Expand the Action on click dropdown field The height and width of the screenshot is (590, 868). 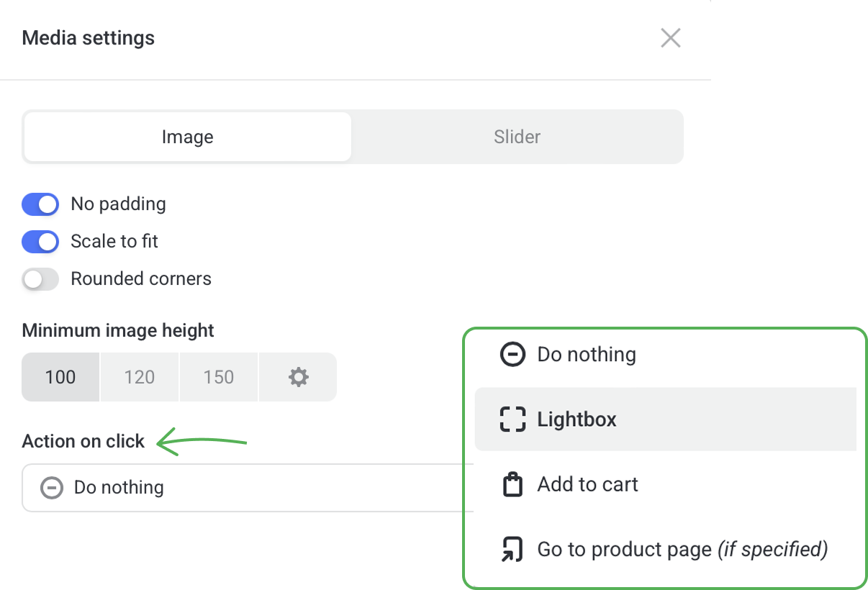point(245,488)
